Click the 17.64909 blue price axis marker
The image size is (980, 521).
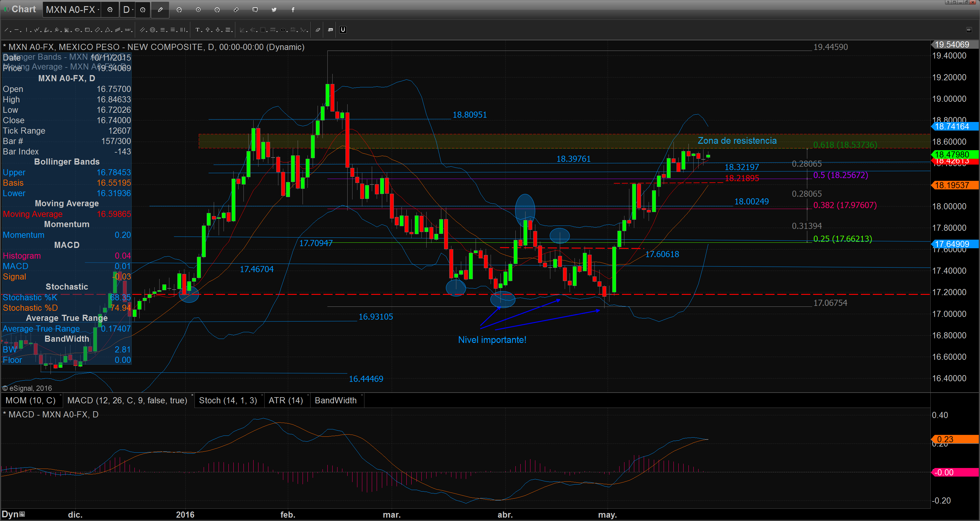[955, 244]
